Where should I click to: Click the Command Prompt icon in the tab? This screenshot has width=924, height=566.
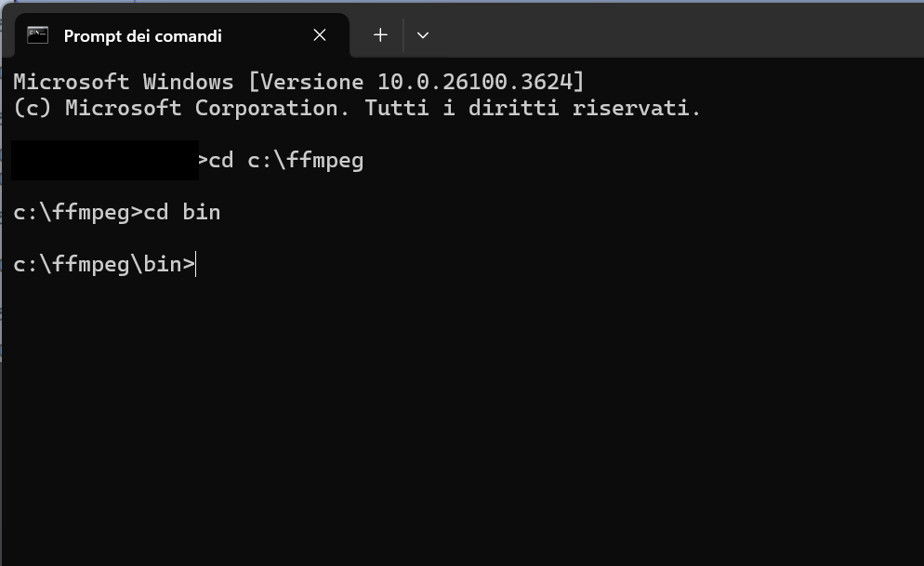click(37, 35)
